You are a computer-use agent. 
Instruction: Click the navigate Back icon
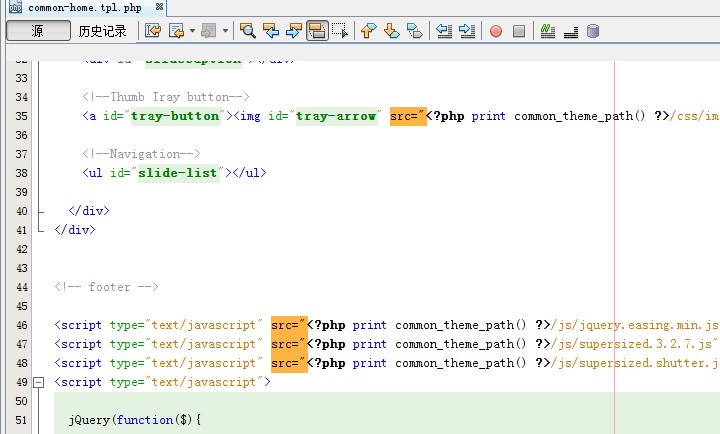(x=177, y=31)
